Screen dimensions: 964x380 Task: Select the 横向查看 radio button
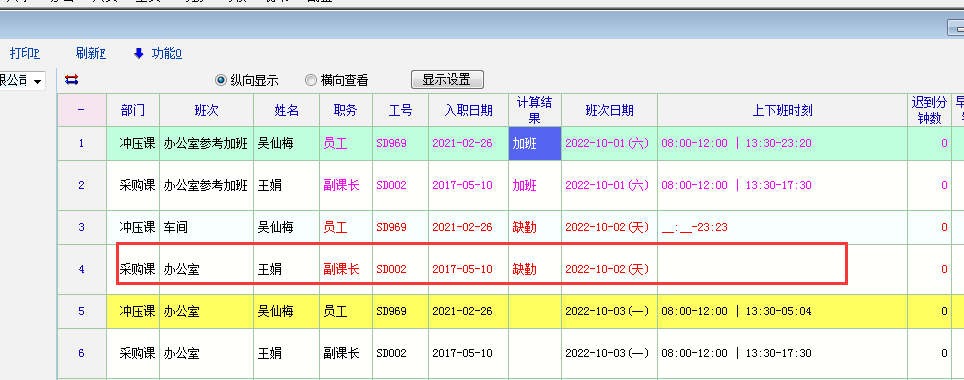coord(310,80)
